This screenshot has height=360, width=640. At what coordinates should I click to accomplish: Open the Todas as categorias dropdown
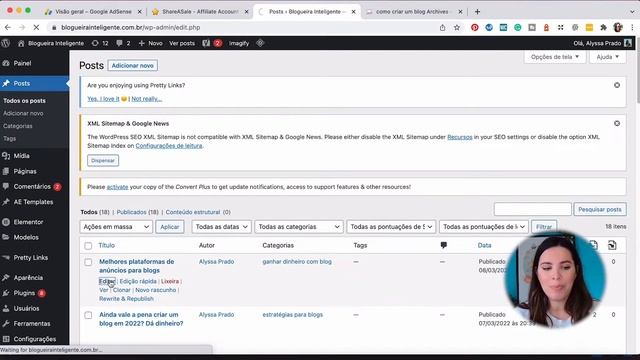pos(298,227)
